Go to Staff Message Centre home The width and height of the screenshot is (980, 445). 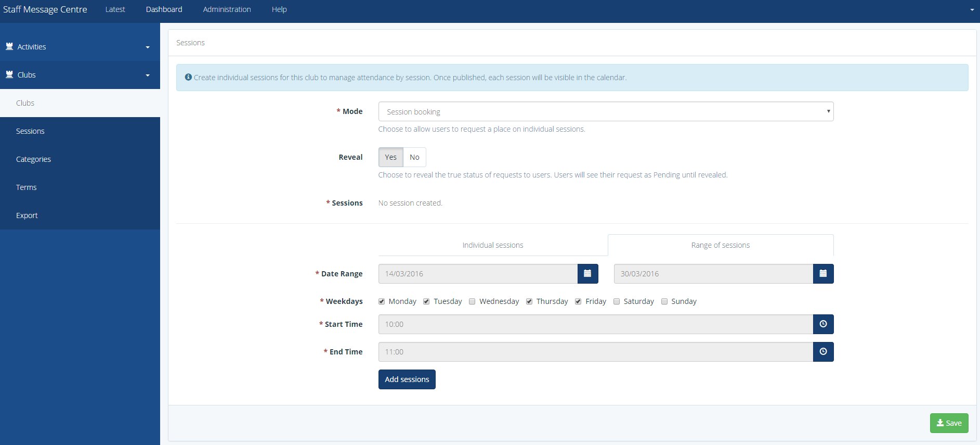(45, 9)
